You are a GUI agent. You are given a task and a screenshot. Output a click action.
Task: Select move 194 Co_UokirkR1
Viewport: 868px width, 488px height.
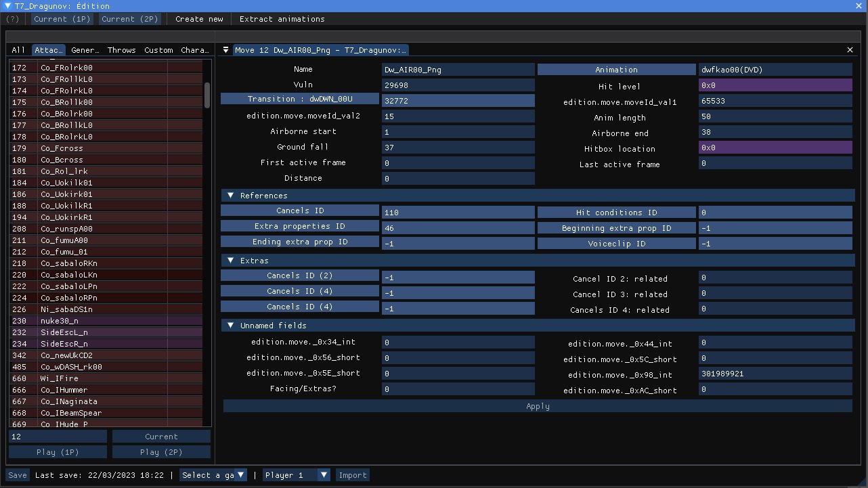[106, 217]
